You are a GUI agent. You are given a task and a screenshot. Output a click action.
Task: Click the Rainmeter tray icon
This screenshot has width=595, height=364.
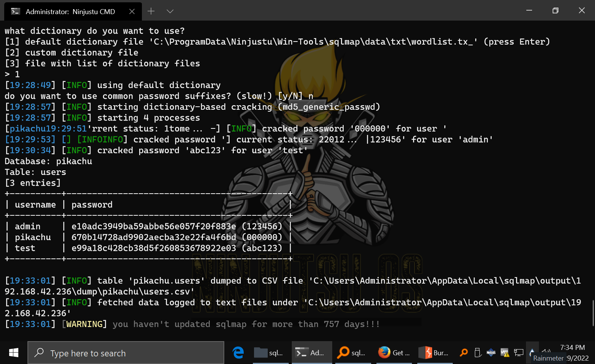(532, 351)
